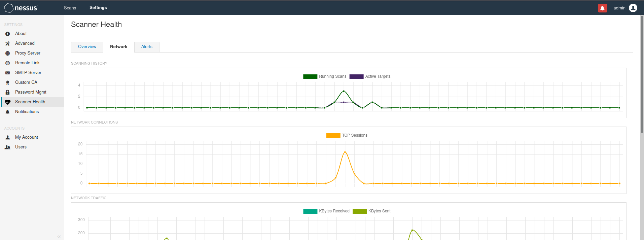Click the Active Targets legend label
The width and height of the screenshot is (644, 240).
[x=378, y=76]
